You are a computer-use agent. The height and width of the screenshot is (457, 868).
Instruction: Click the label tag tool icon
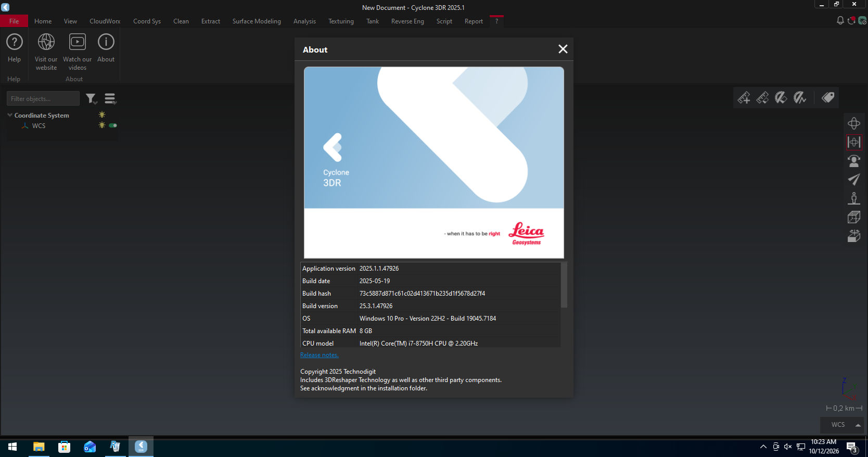pyautogui.click(x=828, y=97)
